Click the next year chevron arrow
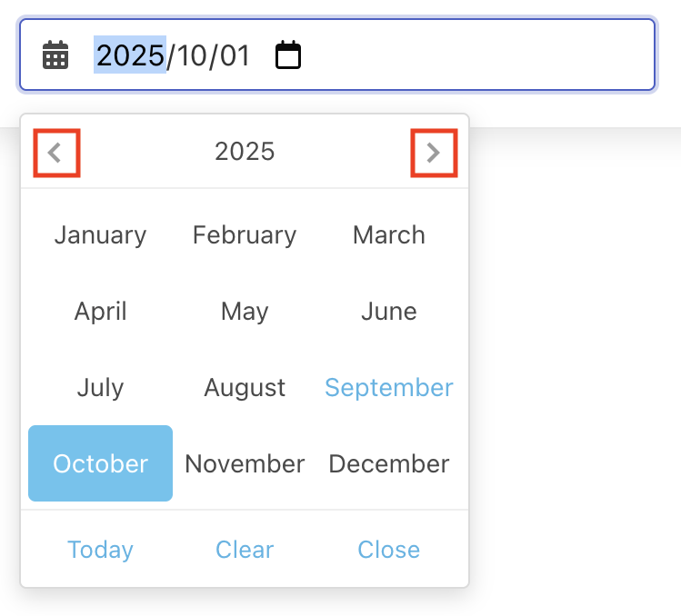The image size is (681, 616). (x=434, y=153)
